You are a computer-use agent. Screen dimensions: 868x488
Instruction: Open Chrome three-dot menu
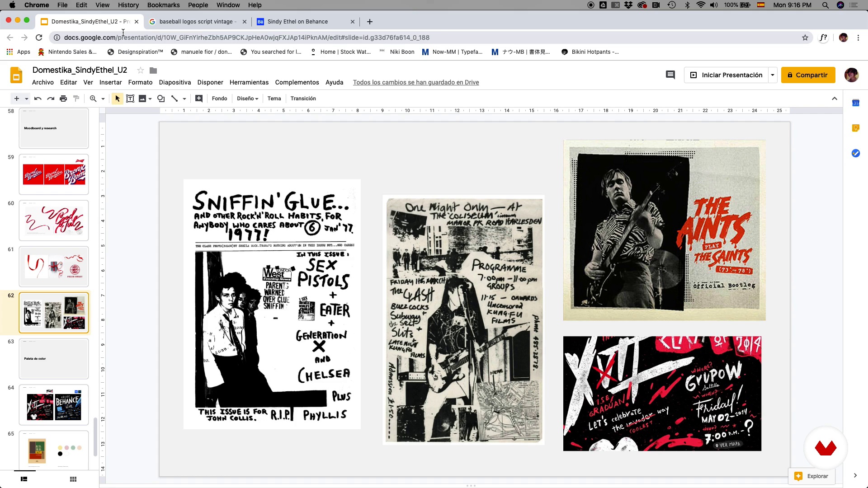(858, 38)
